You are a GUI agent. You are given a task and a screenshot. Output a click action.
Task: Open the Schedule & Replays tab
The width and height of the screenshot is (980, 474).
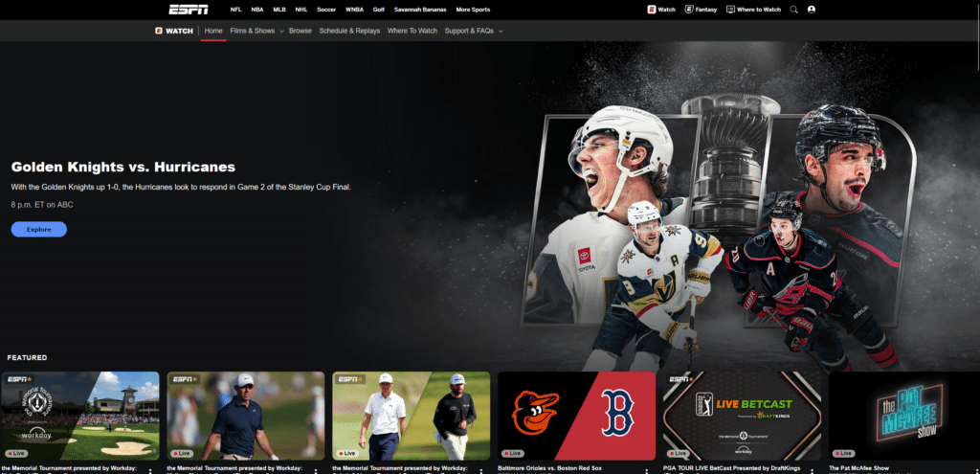click(349, 31)
